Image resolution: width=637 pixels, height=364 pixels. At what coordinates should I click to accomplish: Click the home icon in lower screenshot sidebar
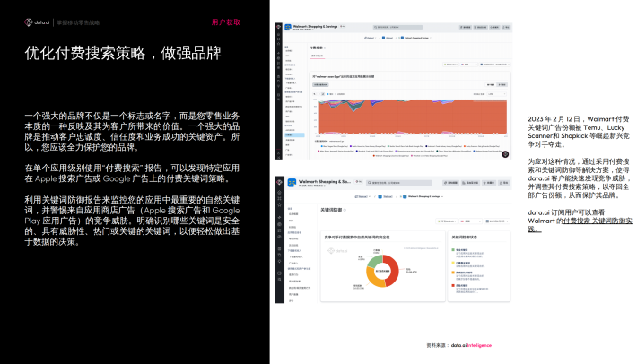click(x=279, y=192)
